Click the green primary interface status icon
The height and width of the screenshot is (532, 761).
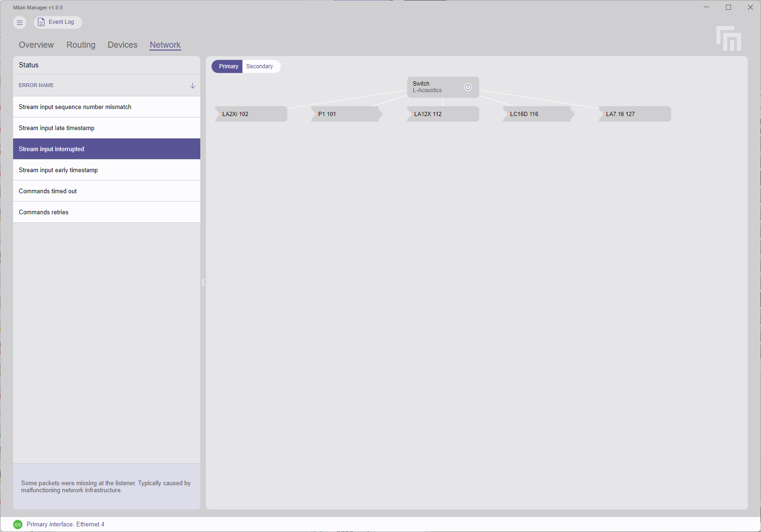click(18, 525)
